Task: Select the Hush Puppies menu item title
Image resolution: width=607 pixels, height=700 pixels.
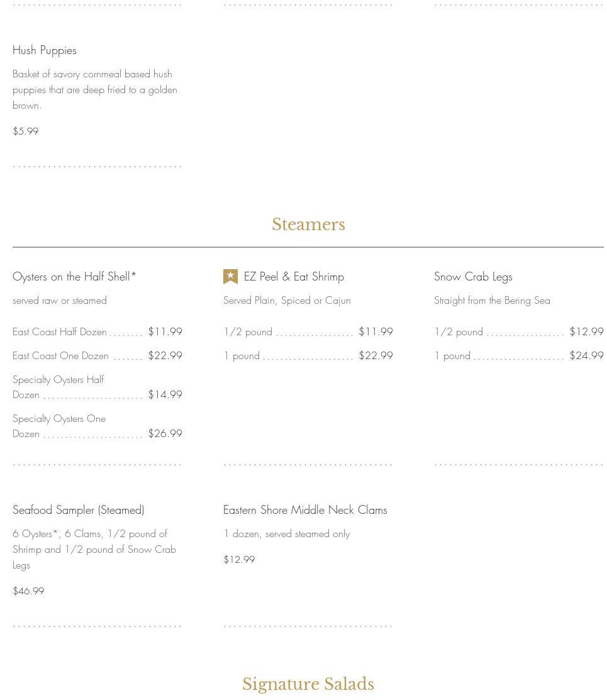Action: pyautogui.click(x=45, y=50)
